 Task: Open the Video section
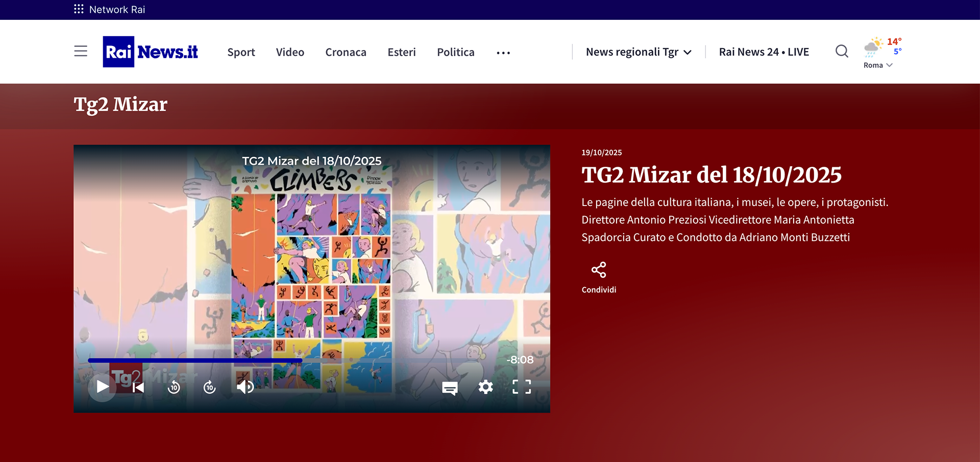(x=290, y=52)
